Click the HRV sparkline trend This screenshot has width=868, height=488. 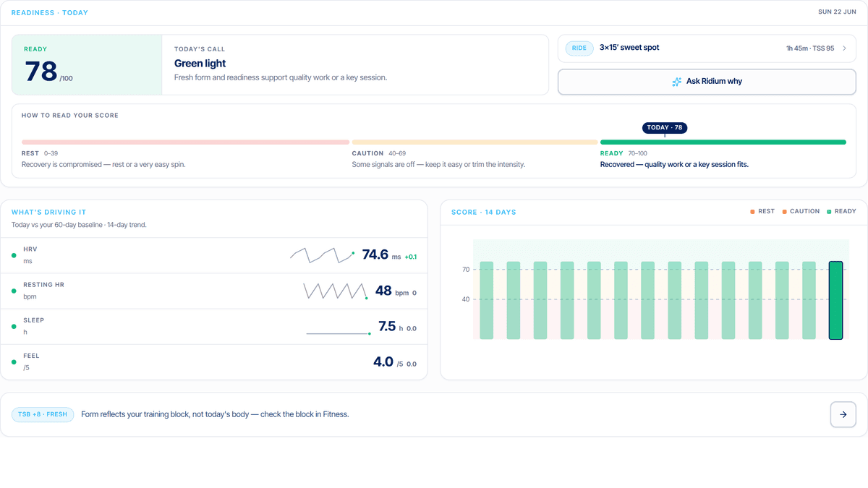coord(323,255)
